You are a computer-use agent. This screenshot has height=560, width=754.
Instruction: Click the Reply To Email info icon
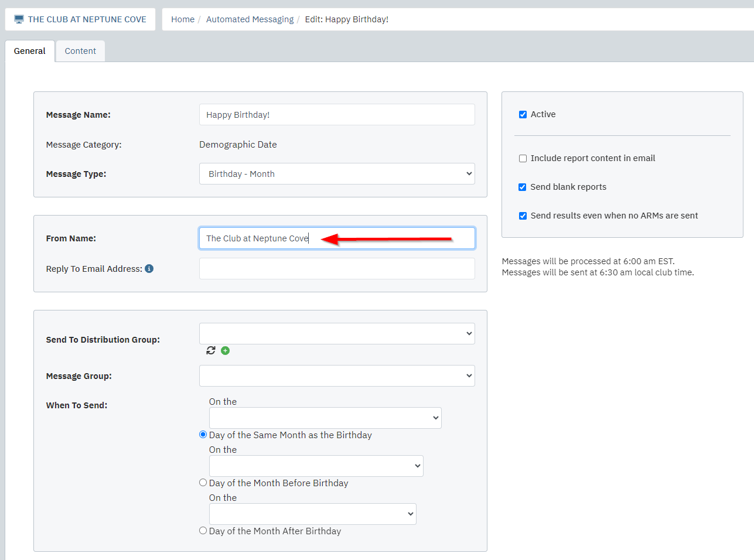pyautogui.click(x=149, y=269)
